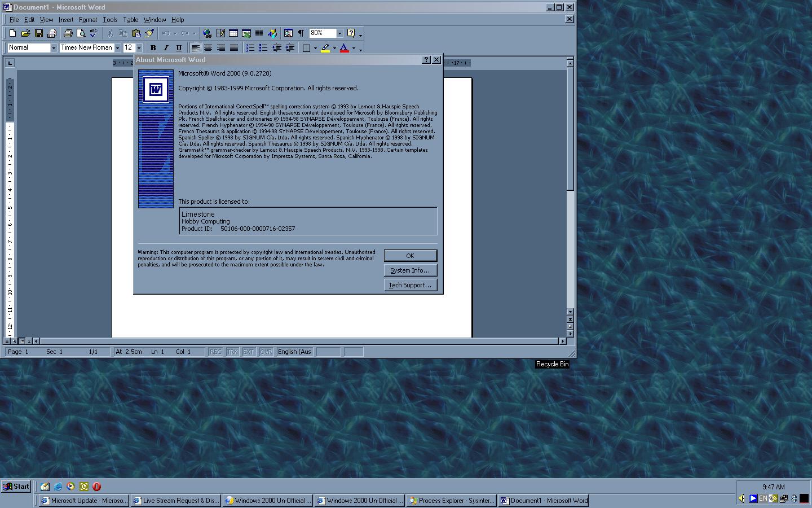Apply the red Font Color

pos(345,48)
